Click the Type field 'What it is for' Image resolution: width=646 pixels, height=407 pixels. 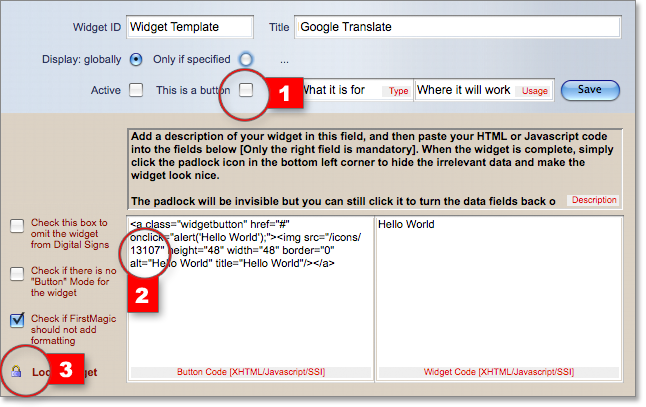coord(358,90)
